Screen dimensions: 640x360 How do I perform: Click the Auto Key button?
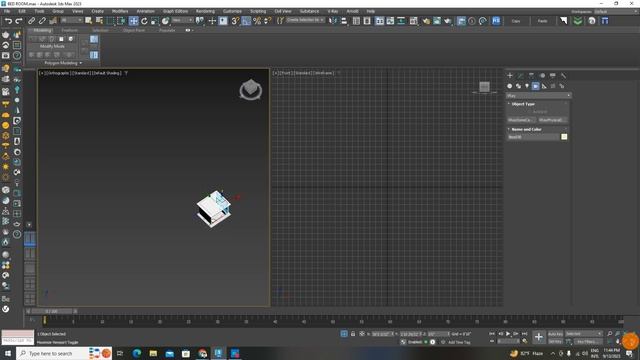555,334
